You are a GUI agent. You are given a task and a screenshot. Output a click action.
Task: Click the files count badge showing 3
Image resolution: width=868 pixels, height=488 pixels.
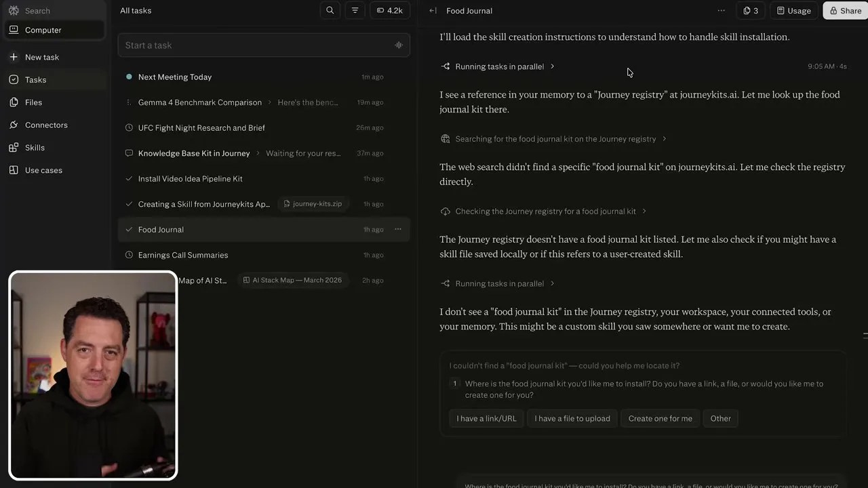(x=751, y=10)
